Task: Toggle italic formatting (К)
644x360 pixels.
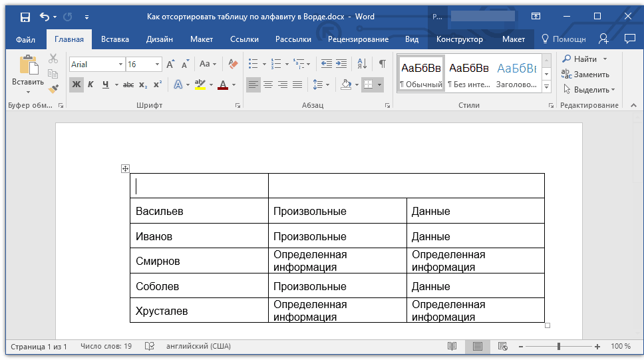Action: coord(90,85)
